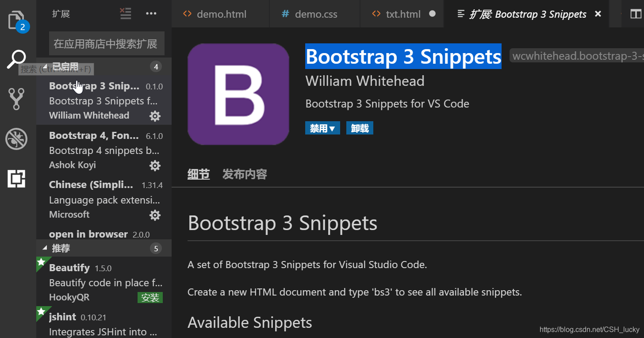
Task: Click the split editor layout icon
Action: [636, 14]
